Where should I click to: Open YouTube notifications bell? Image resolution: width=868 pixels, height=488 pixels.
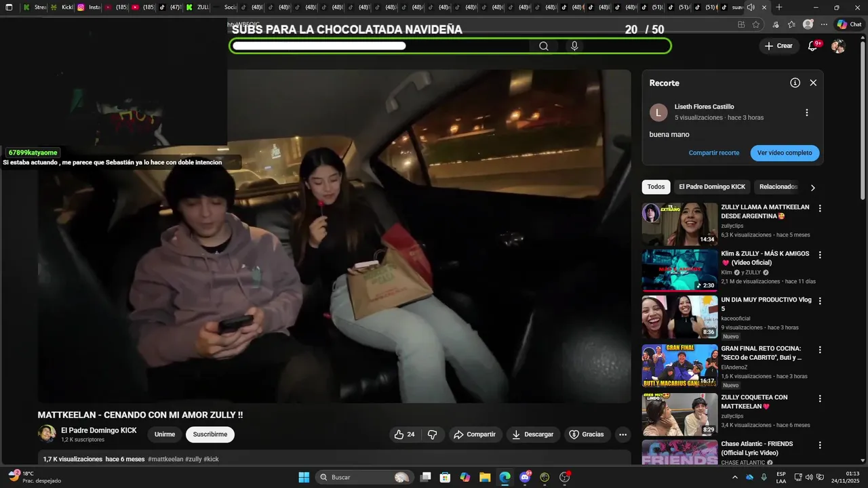(812, 46)
